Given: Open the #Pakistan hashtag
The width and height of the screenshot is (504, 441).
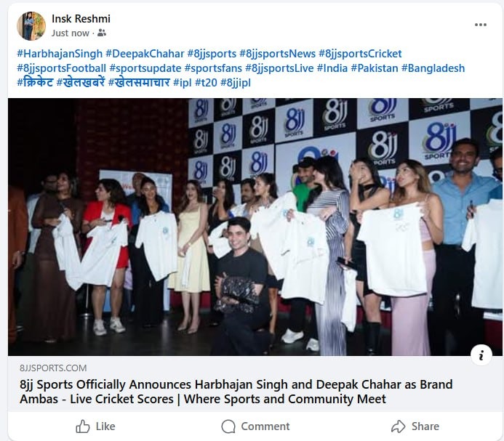Looking at the screenshot, I should pos(375,68).
